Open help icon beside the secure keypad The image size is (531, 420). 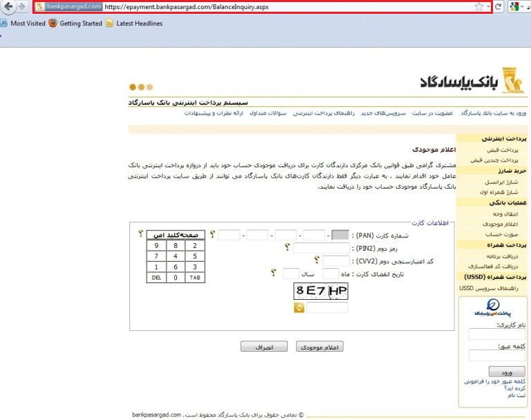tap(140, 233)
